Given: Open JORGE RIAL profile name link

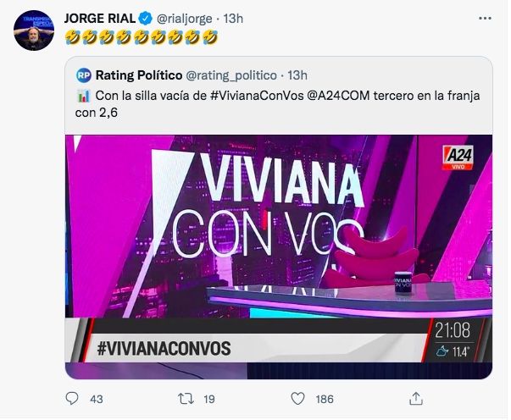Looking at the screenshot, I should [x=99, y=19].
